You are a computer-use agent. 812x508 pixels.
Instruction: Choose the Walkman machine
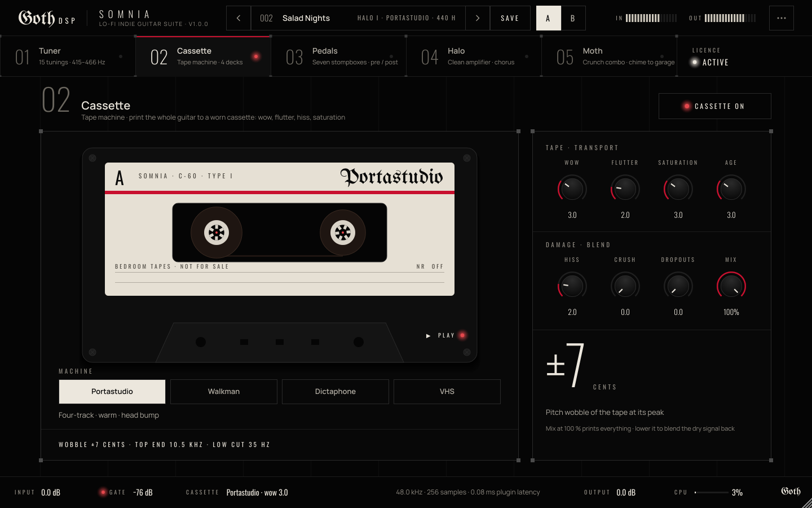coord(224,392)
